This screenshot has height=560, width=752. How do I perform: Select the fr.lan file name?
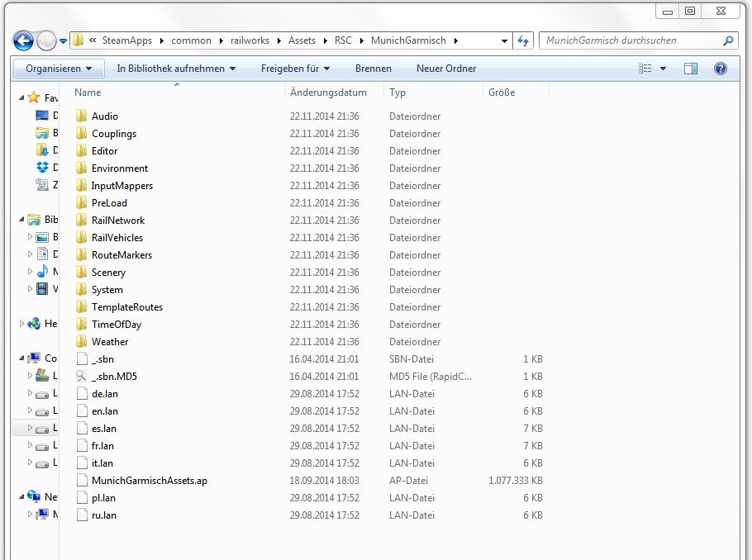[x=102, y=446]
